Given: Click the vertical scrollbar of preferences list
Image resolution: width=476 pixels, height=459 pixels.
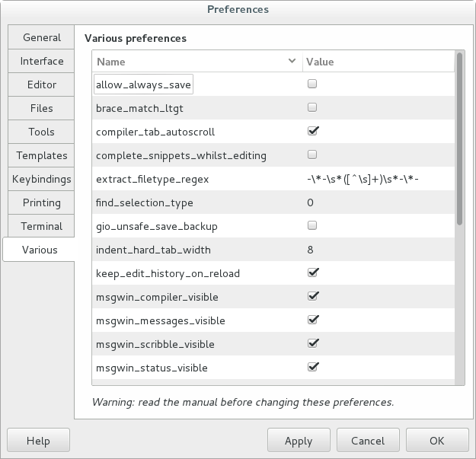Looking at the screenshot, I should (x=459, y=139).
